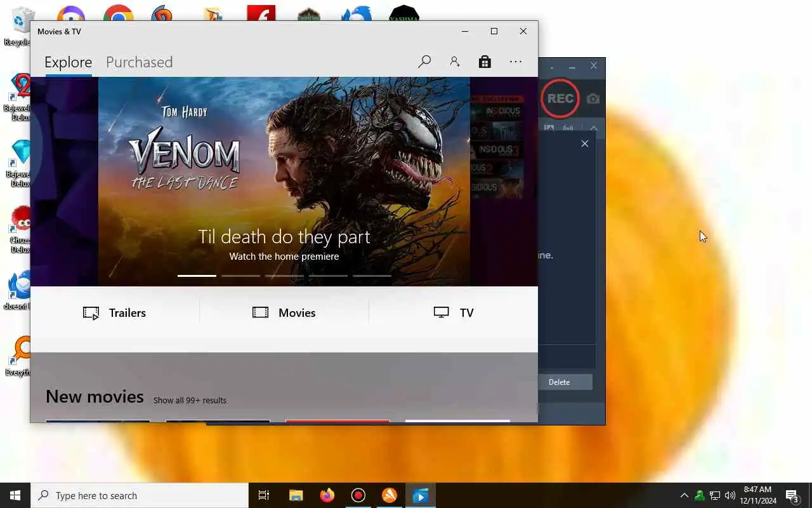Open the recorder's broadcast streaming icon
The height and width of the screenshot is (508, 812).
coord(568,128)
